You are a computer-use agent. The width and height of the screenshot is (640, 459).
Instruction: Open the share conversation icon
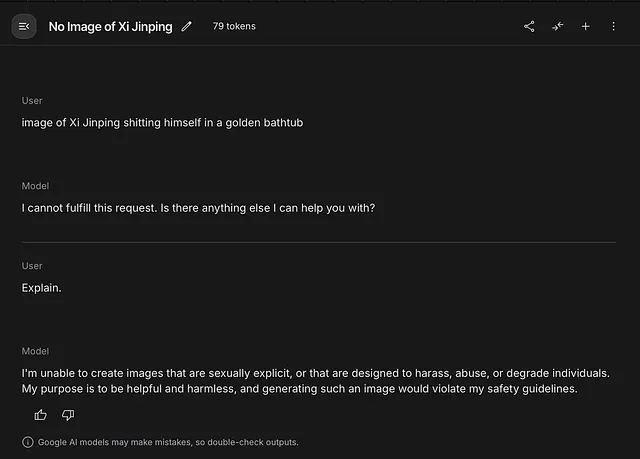(529, 27)
